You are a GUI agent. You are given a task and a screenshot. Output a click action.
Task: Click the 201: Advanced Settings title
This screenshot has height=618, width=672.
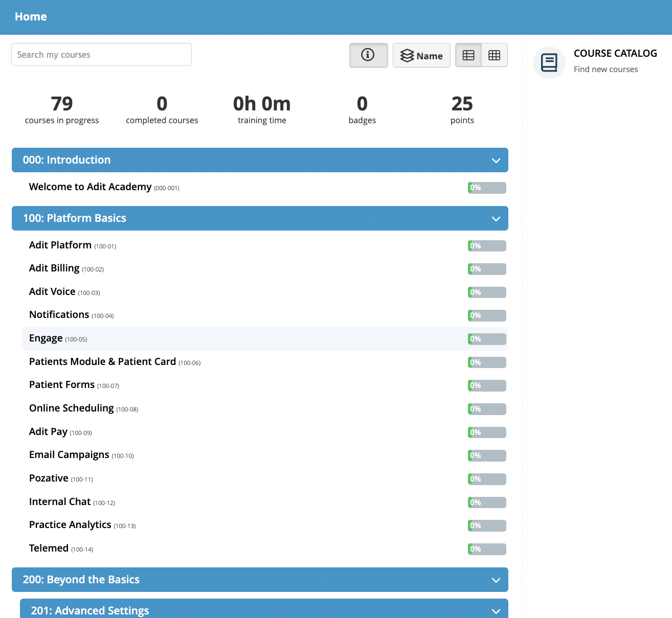(90, 611)
